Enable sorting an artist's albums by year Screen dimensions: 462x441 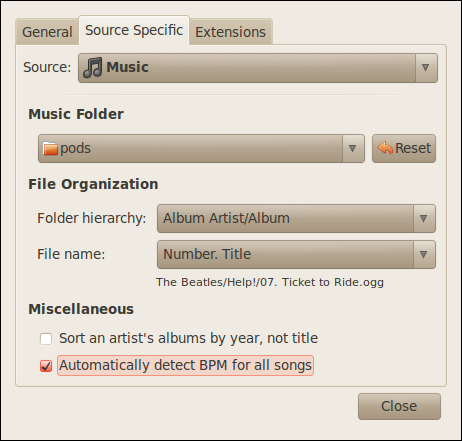(46, 339)
